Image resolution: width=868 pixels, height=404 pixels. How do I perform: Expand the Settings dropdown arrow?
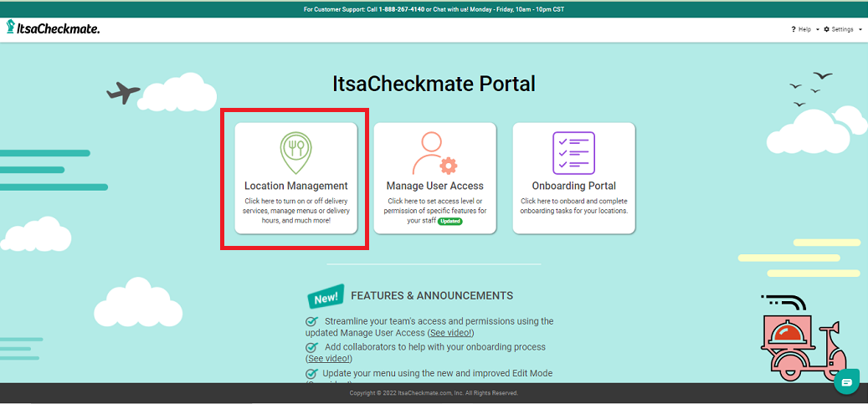click(860, 30)
